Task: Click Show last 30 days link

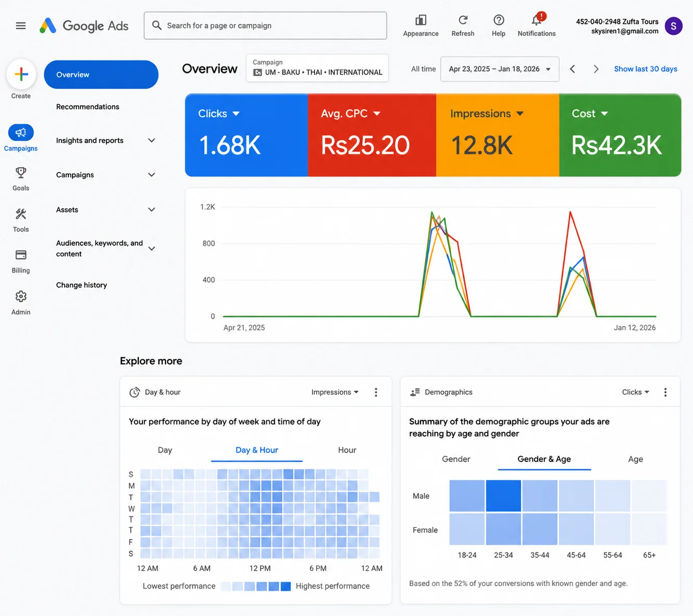Action: (x=646, y=69)
